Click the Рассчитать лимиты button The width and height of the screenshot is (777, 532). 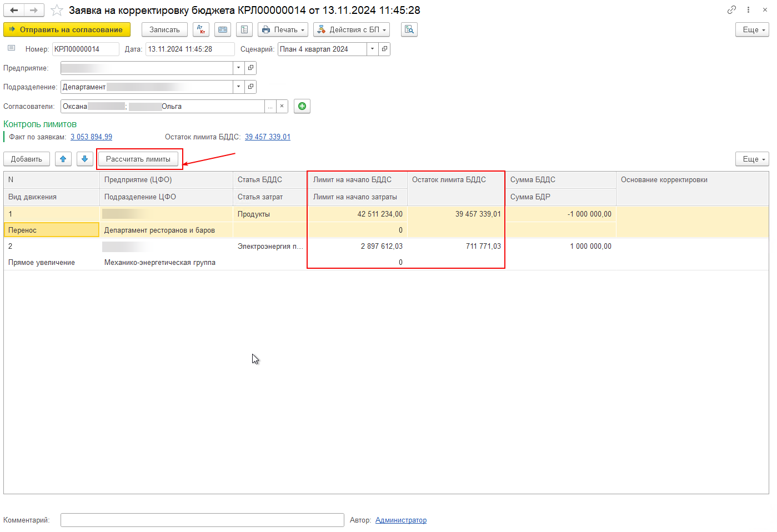point(138,159)
